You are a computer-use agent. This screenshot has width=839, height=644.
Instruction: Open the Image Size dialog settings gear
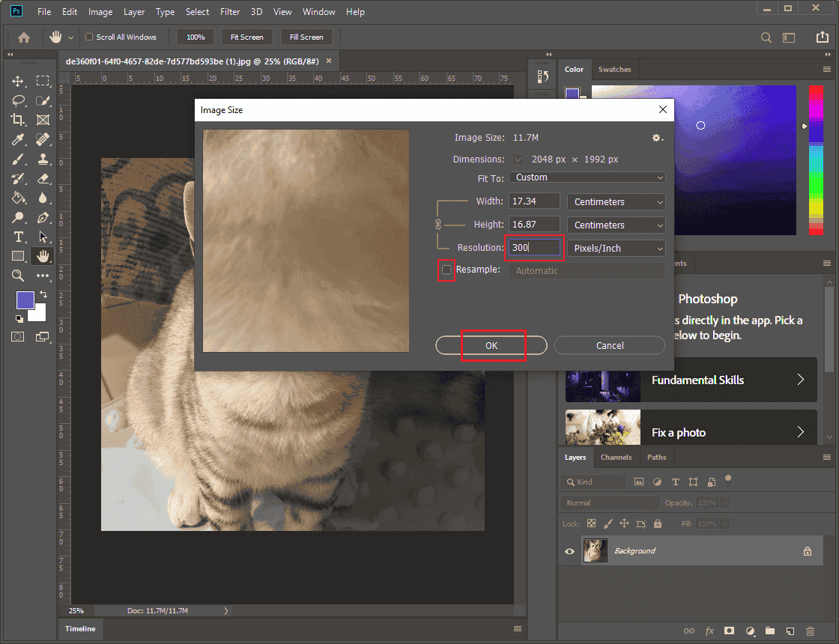657,138
